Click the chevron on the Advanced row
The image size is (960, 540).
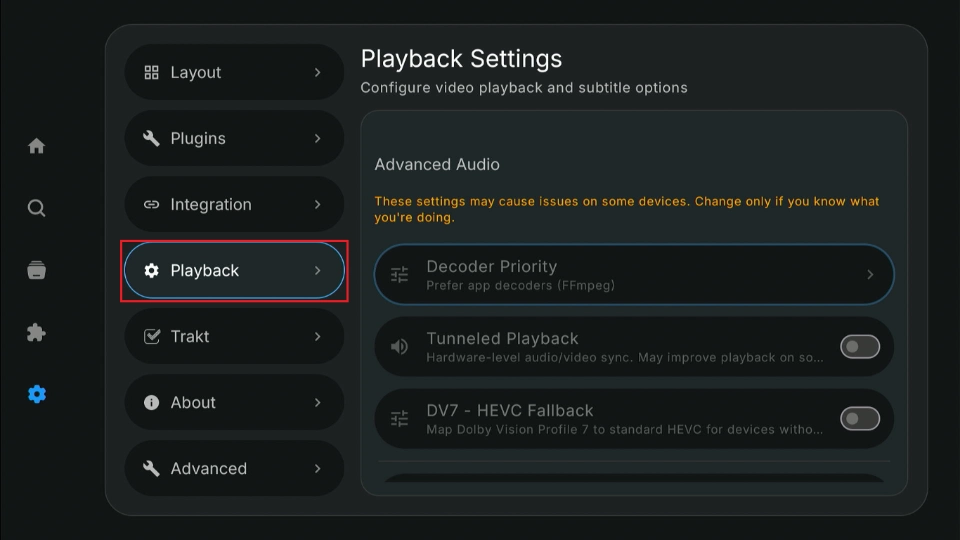click(317, 469)
